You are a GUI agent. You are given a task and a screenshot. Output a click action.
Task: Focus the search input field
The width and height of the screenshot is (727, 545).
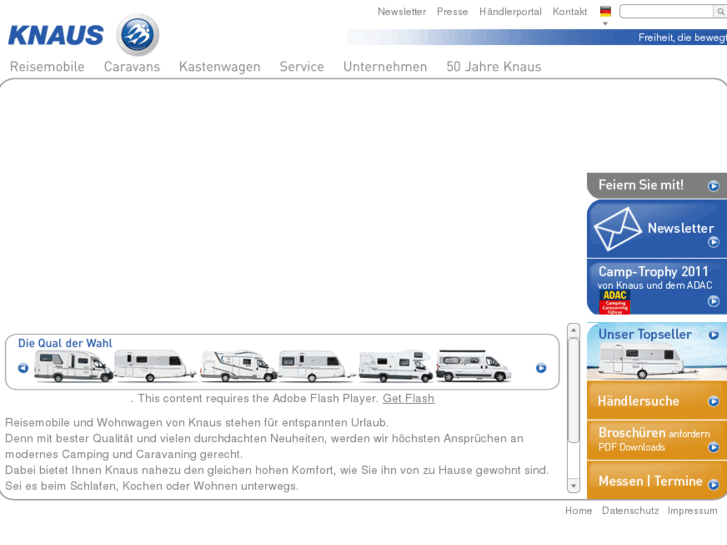tap(667, 12)
